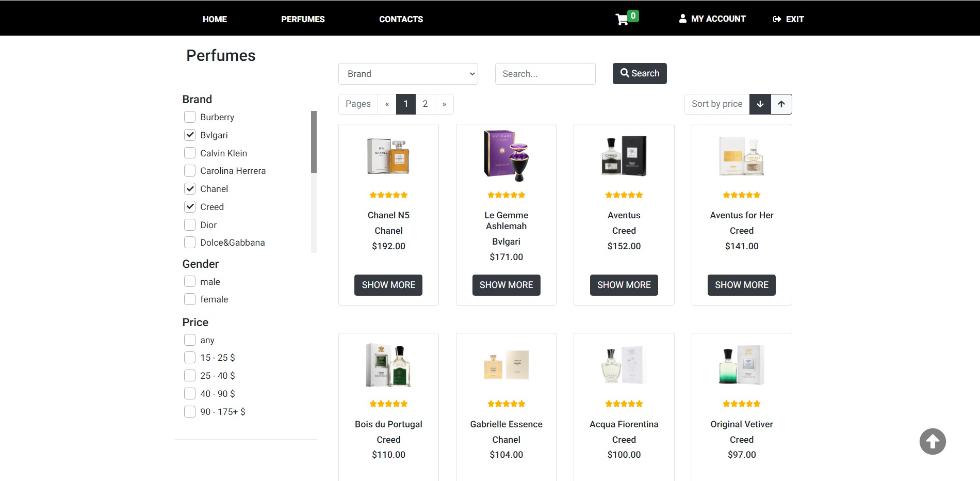
Task: Click the star rating of Aventus for Her
Action: coord(742,195)
